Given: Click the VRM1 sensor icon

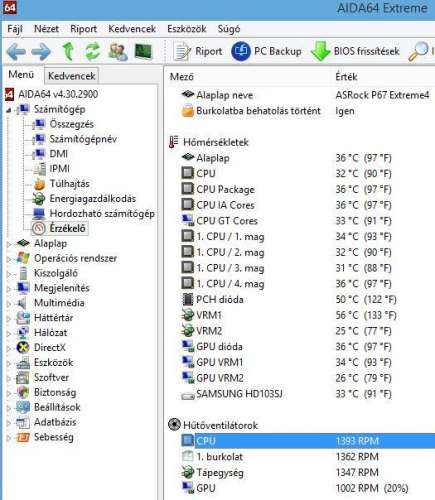Looking at the screenshot, I should 188,315.
